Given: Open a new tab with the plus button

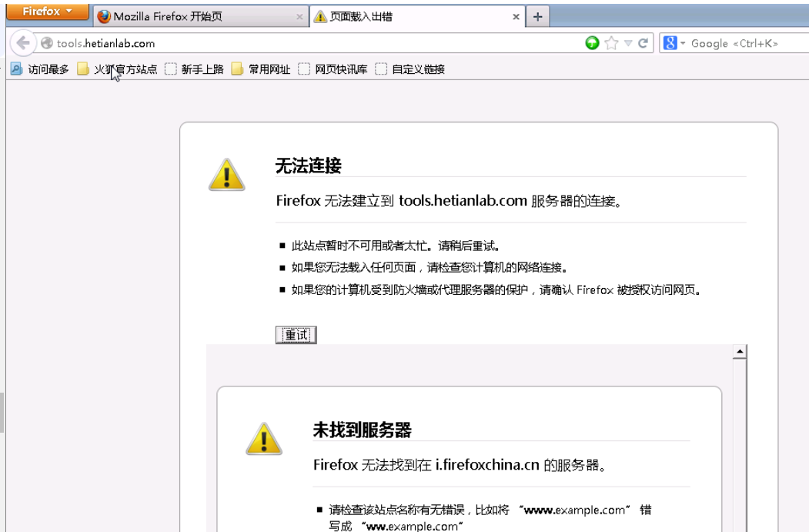Looking at the screenshot, I should tap(537, 17).
